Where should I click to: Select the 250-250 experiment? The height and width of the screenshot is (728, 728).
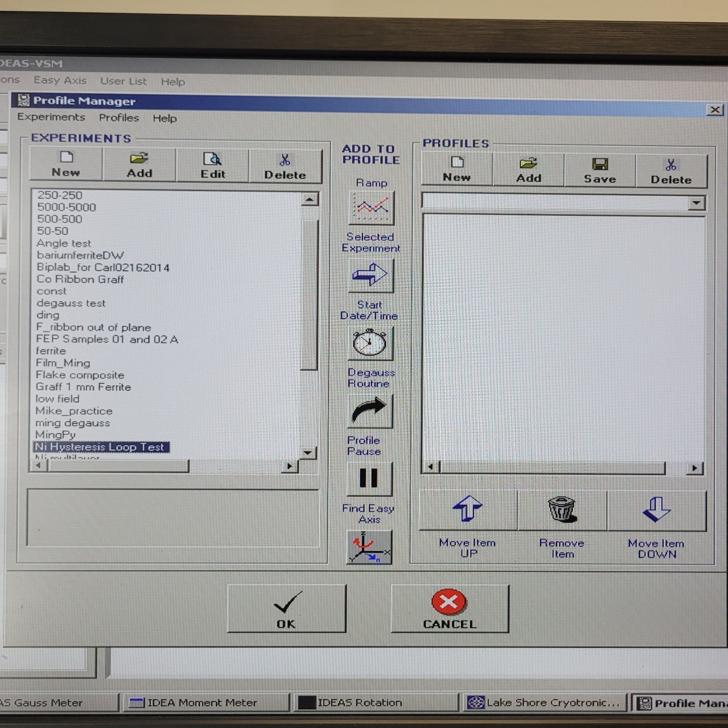(x=59, y=195)
